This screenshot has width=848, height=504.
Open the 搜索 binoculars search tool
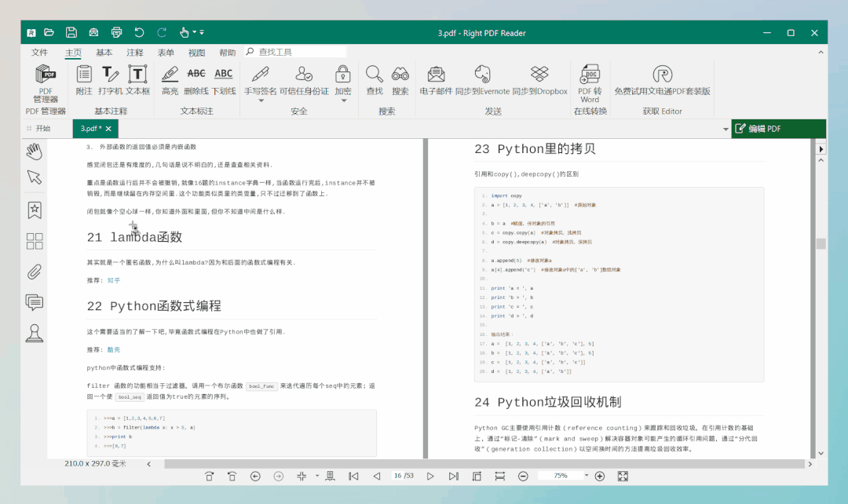[400, 80]
